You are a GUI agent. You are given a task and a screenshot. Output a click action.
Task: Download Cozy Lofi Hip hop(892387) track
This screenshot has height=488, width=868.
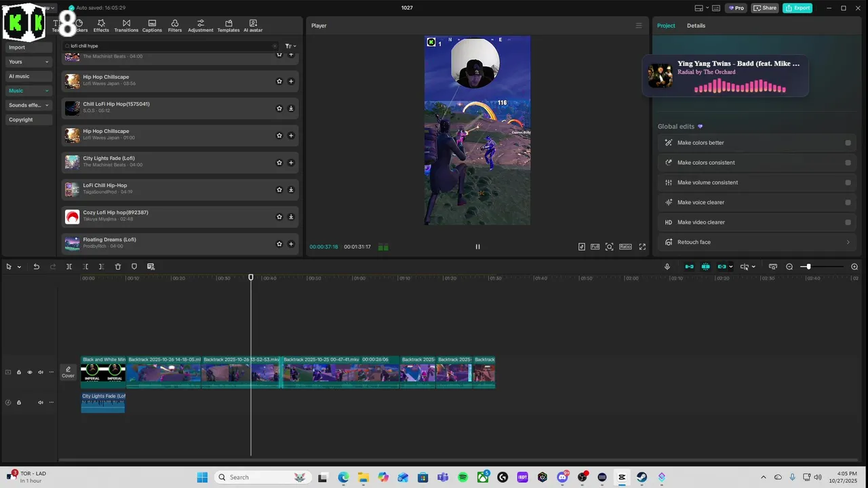291,217
